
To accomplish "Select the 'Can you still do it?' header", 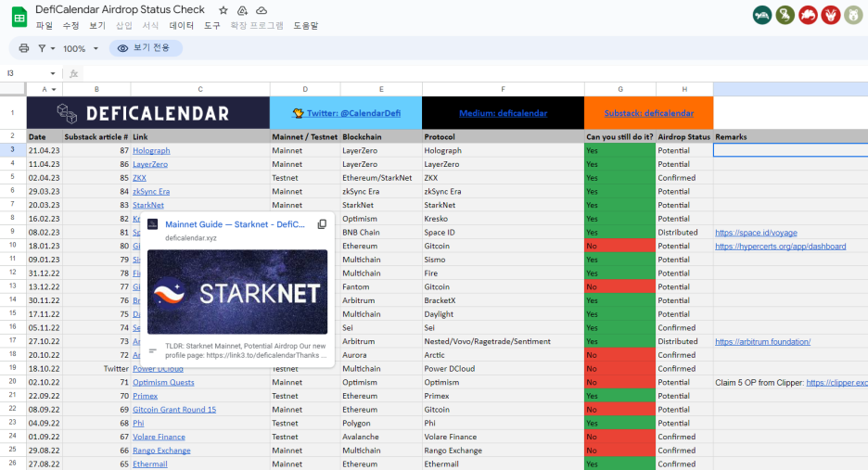I will 620,137.
